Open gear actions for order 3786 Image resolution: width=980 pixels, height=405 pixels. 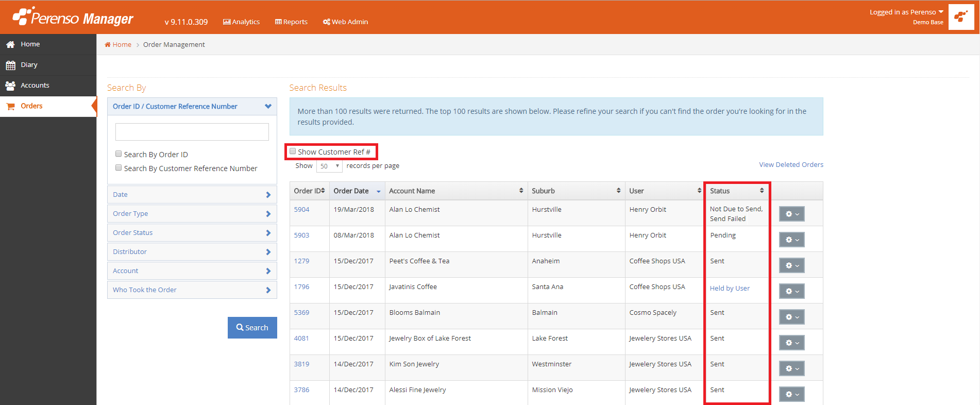pyautogui.click(x=791, y=394)
